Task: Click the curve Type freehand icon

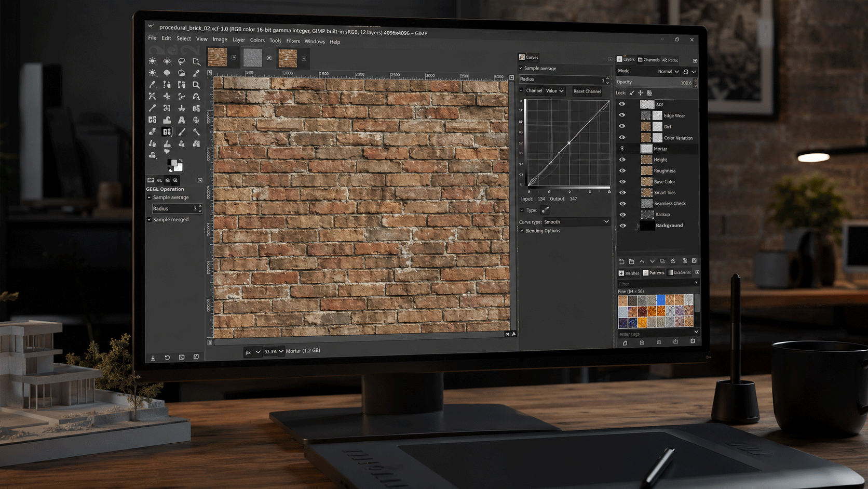Action: pos(545,210)
